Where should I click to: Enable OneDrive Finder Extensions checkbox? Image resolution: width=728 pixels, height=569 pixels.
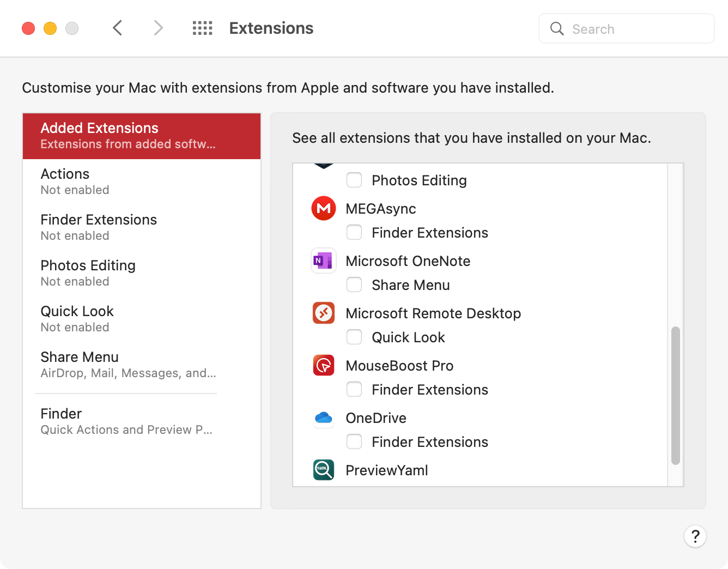pyautogui.click(x=354, y=441)
